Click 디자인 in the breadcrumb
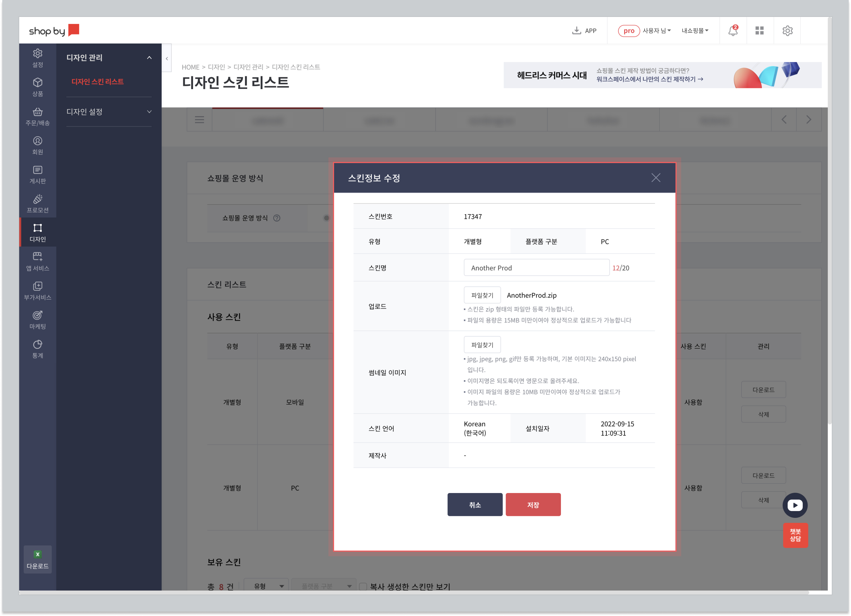The image size is (851, 616). tap(216, 67)
